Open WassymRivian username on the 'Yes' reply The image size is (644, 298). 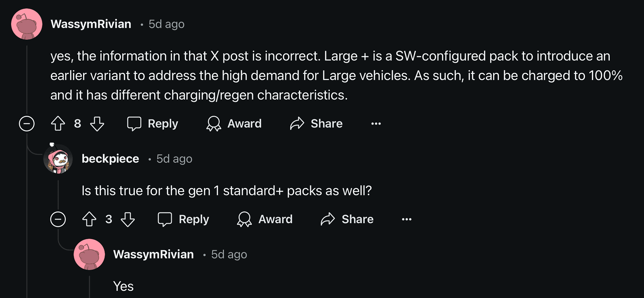pos(154,254)
